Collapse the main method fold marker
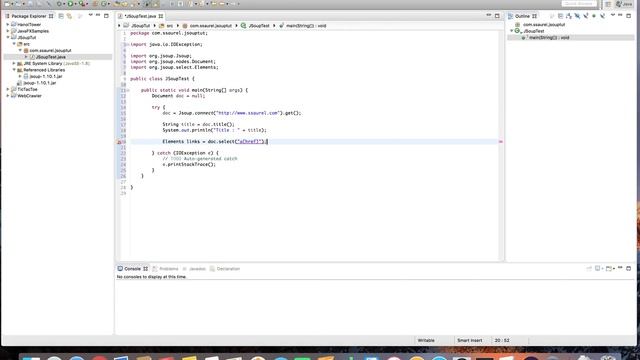The height and width of the screenshot is (360, 640). pyautogui.click(x=127, y=90)
